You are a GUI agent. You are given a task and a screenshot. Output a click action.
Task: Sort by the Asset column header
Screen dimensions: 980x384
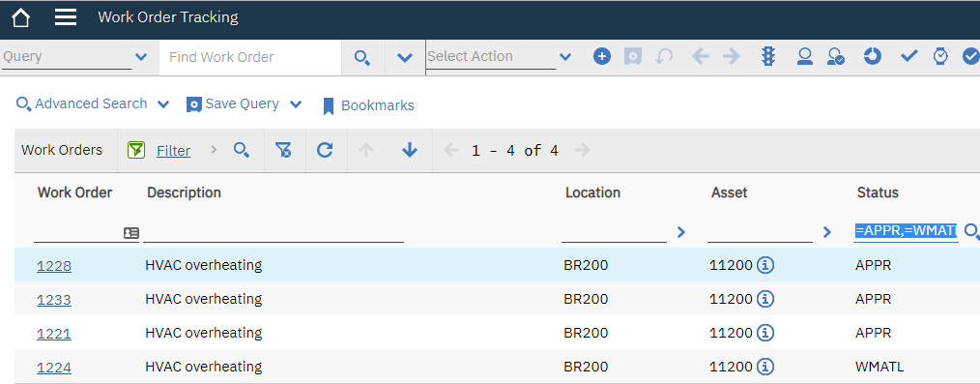[730, 192]
